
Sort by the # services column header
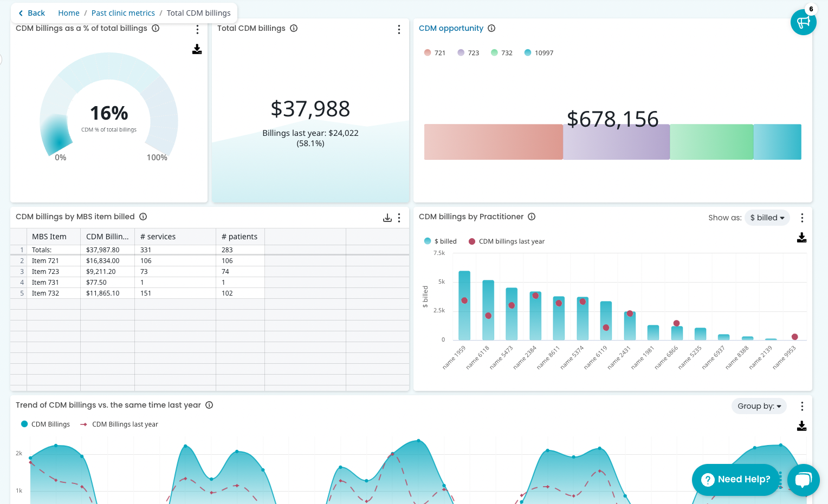(175, 237)
